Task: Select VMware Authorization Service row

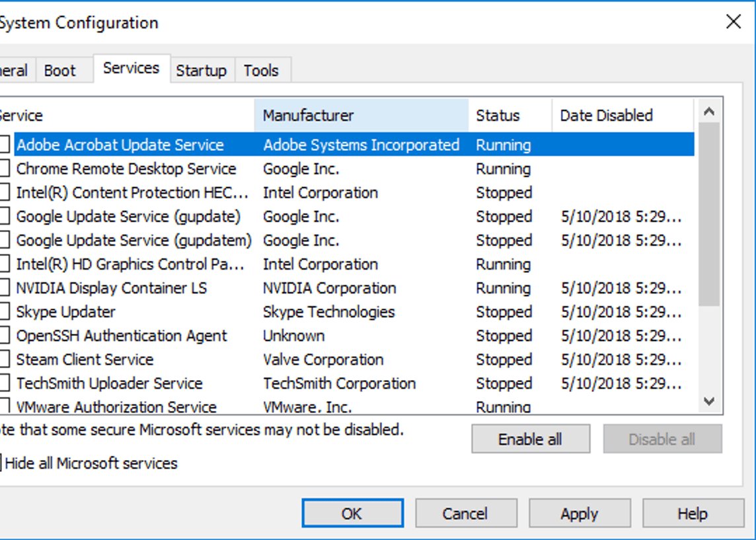Action: click(x=347, y=405)
